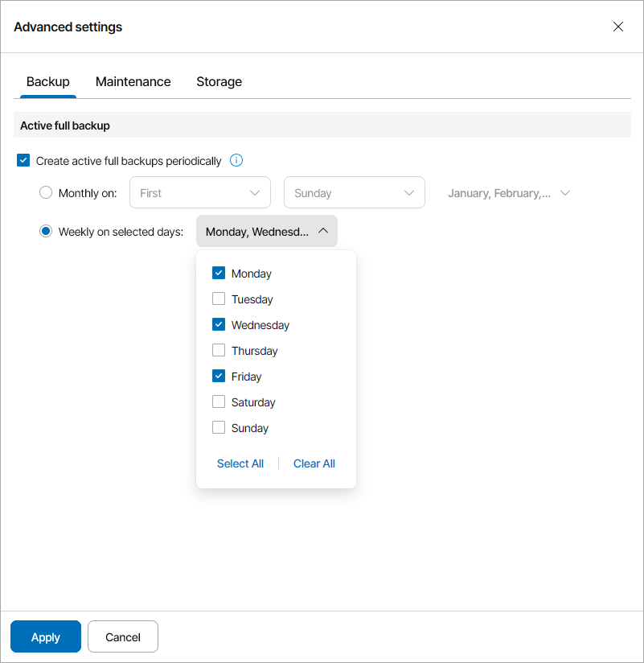
Task: Open the Storage tab
Action: click(x=219, y=82)
